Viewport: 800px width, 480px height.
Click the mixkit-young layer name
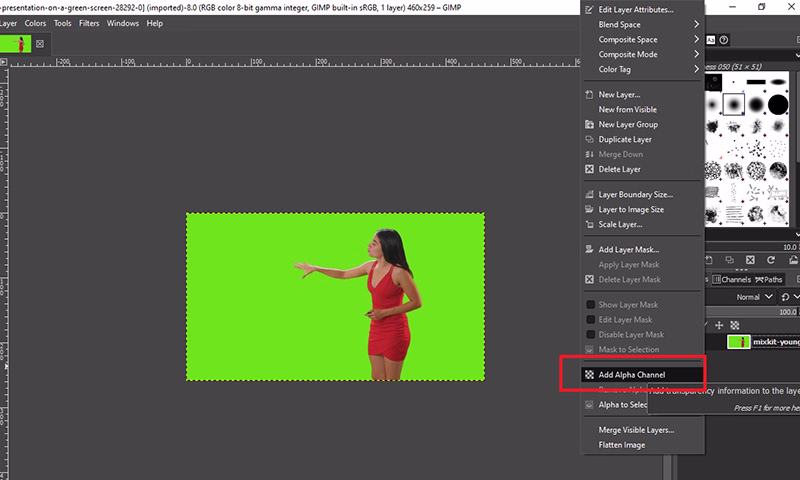pos(776,342)
